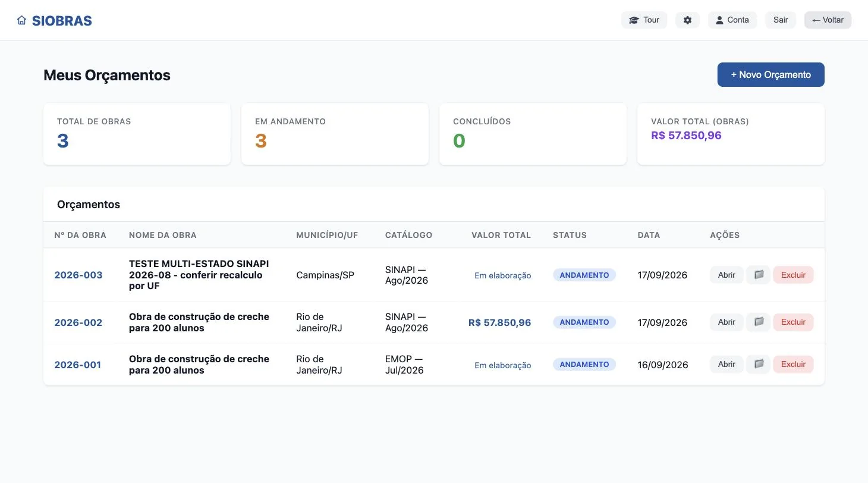Select the Em Andamento summary card
The height and width of the screenshot is (483, 868).
click(335, 134)
